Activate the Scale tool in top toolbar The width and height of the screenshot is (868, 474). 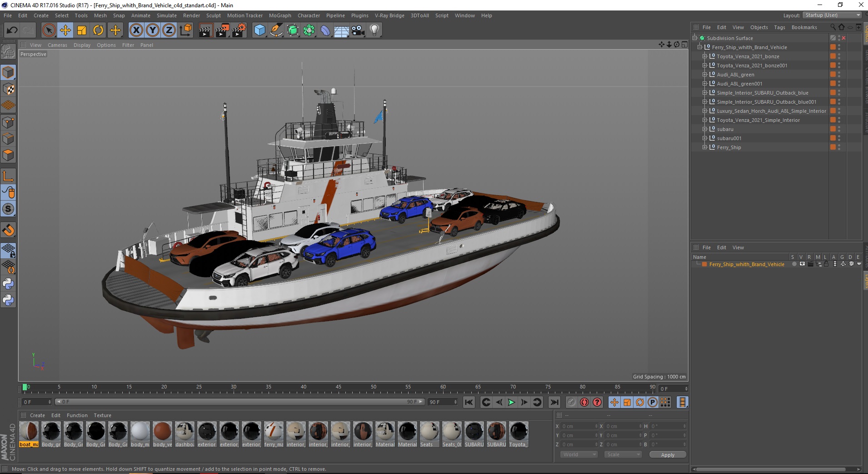pyautogui.click(x=82, y=30)
